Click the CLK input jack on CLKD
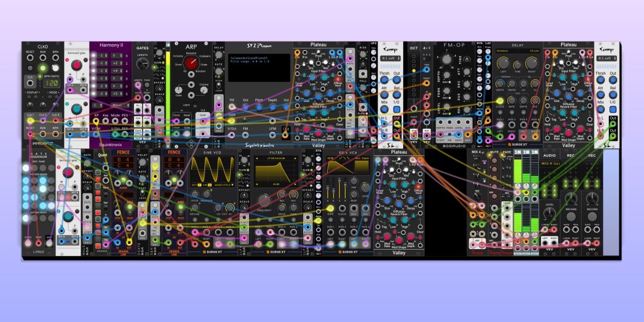Image resolution: width=644 pixels, height=322 pixels. click(30, 84)
